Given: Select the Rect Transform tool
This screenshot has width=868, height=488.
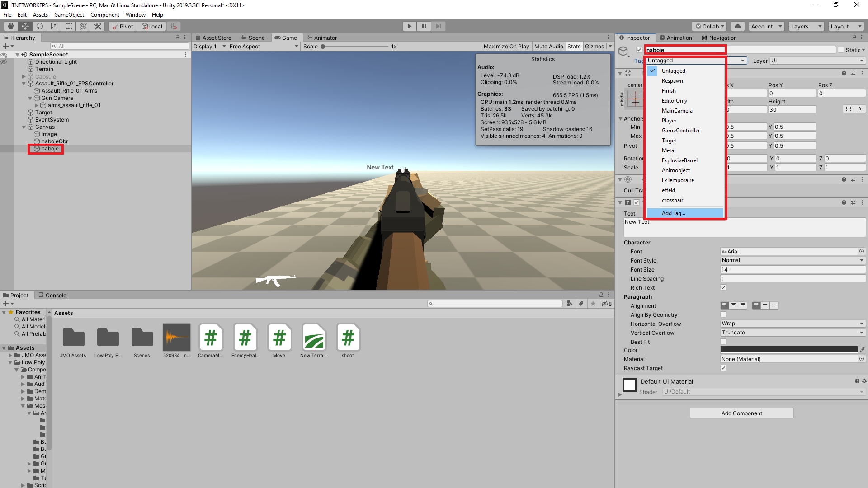Looking at the screenshot, I should [68, 26].
